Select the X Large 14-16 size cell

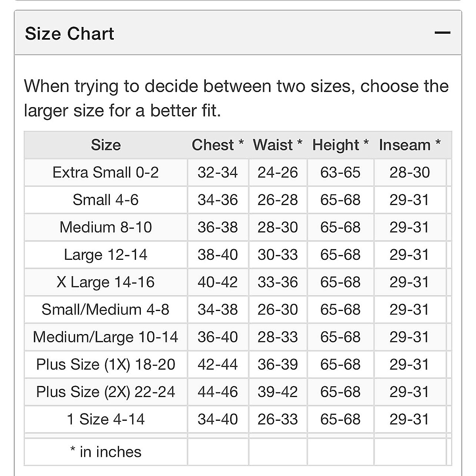[x=106, y=282]
